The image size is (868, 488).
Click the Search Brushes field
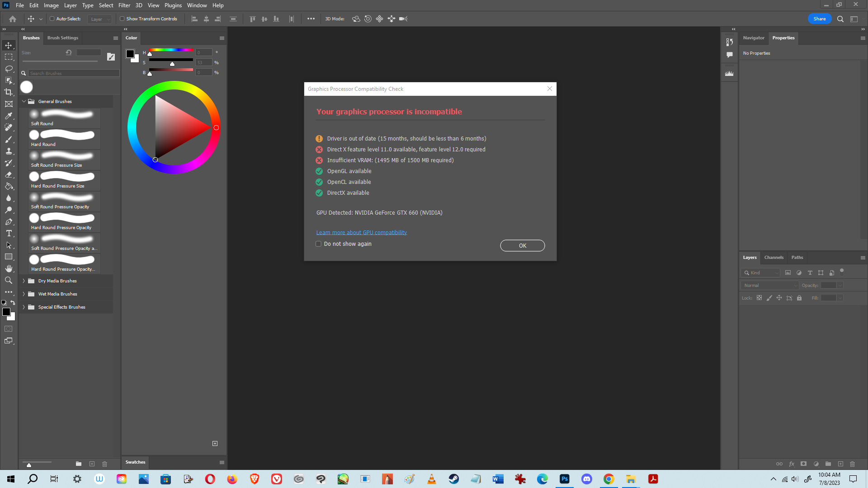click(74, 73)
